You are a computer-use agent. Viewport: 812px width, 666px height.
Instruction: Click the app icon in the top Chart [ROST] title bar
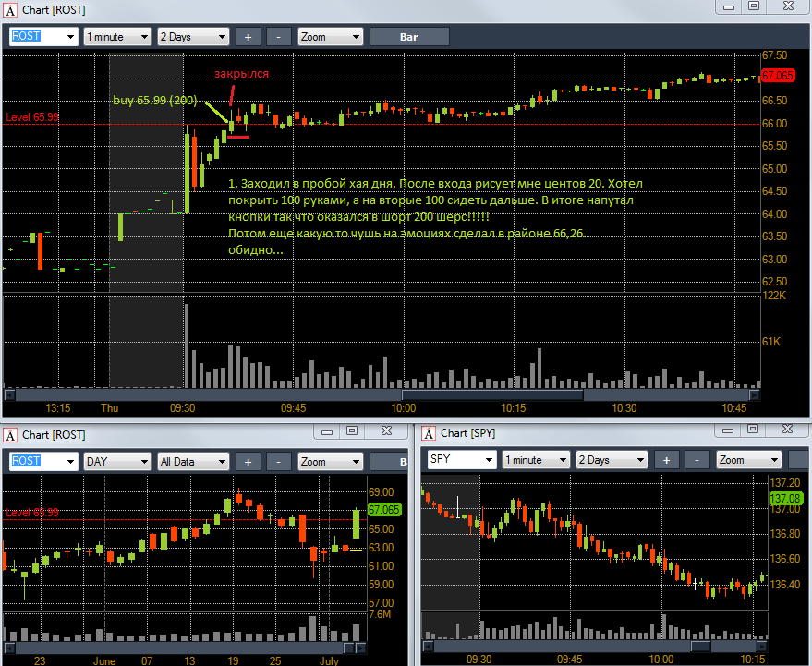click(x=10, y=10)
